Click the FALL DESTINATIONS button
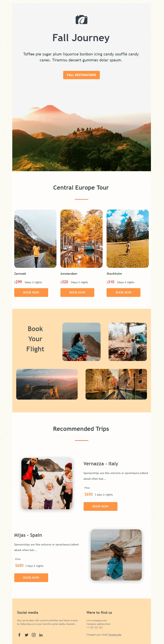The image size is (164, 644). tap(81, 75)
